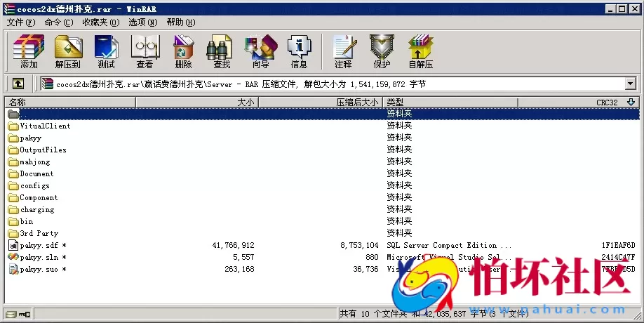Screen dimensions: 644x323
Task: Sort by Type (类型) column header
Action: (x=450, y=103)
